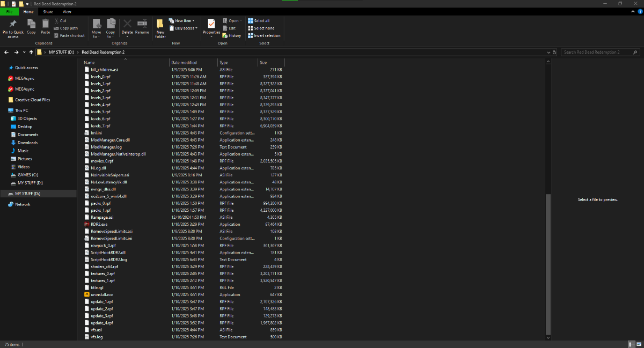
Task: Click the Pin to Quick access icon
Action: 13,25
